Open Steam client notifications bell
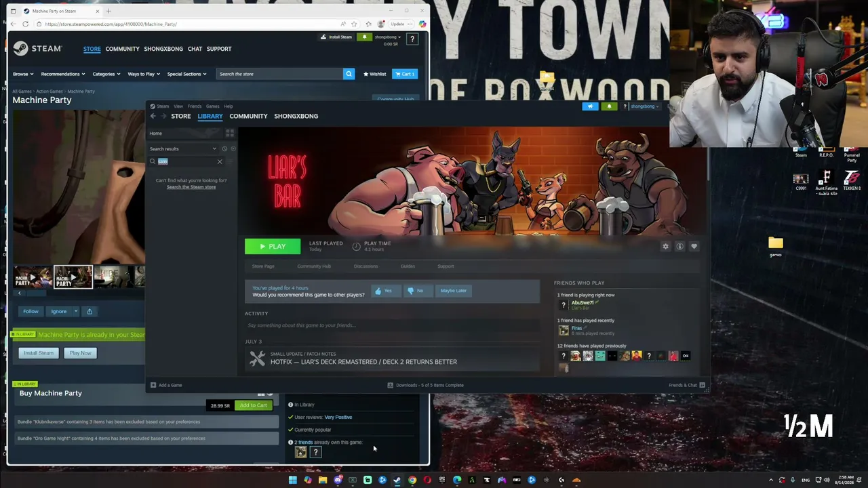Image resolution: width=868 pixels, height=488 pixels. (609, 106)
